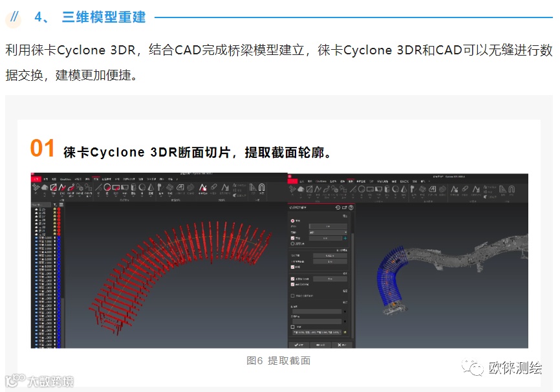Enable the empty checkbox above the coordinates field
The height and width of the screenshot is (392, 560).
[293, 327]
